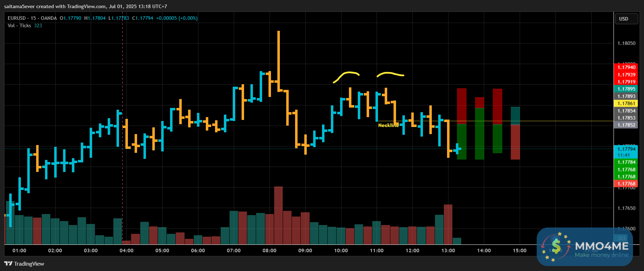Click the teal 1.17895 price label

626,89
